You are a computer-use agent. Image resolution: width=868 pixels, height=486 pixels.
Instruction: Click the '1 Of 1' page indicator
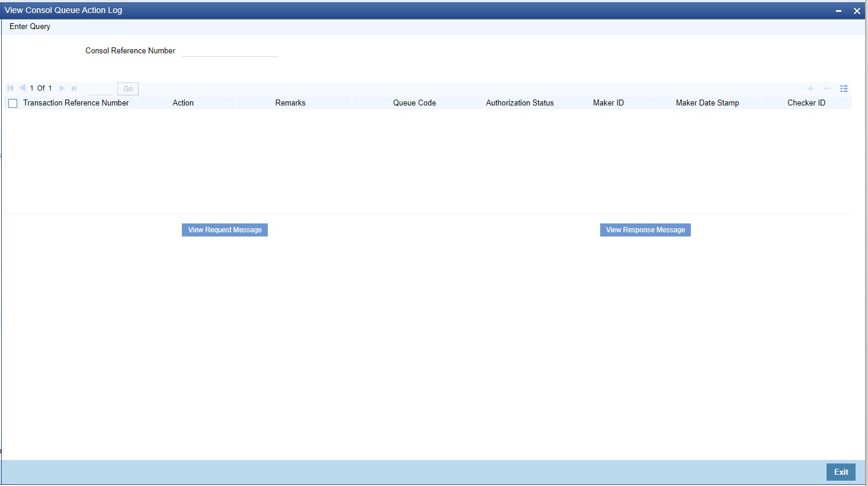[x=41, y=88]
